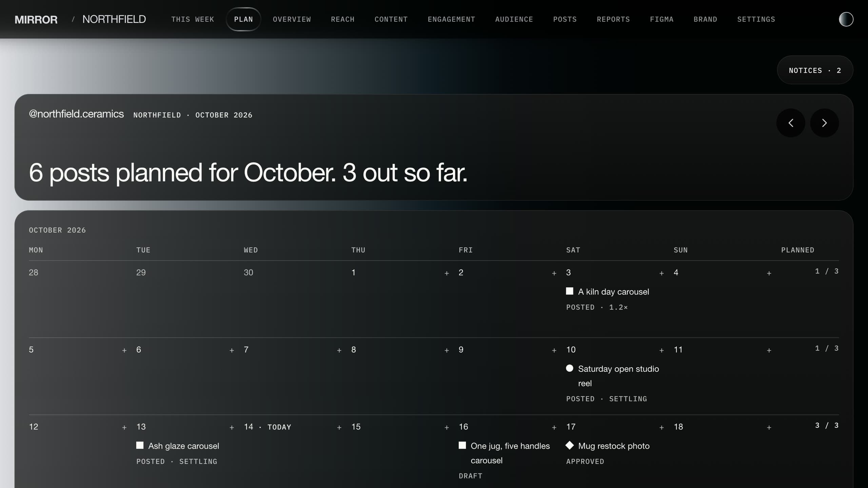Image resolution: width=868 pixels, height=488 pixels.
Task: Add a post on Friday 2 with plus
Action: pyautogui.click(x=554, y=273)
